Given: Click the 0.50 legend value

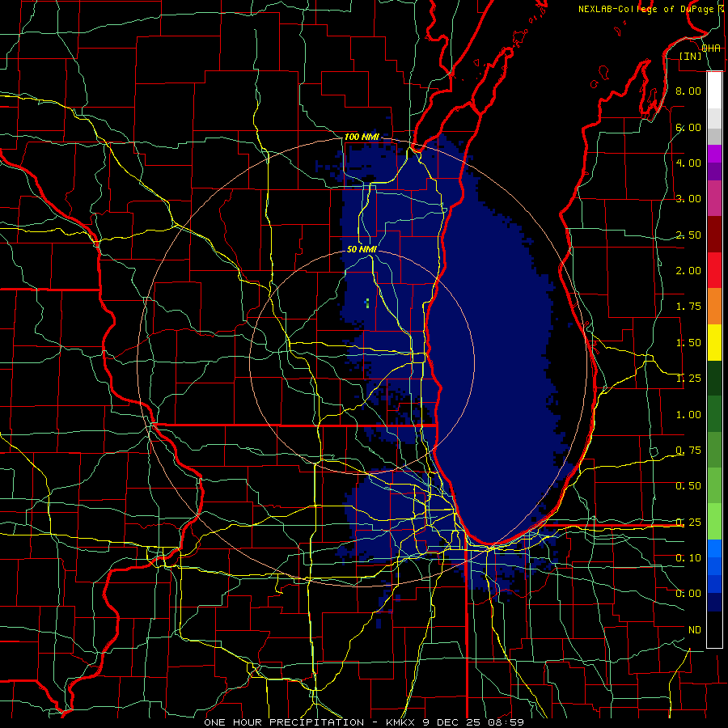Looking at the screenshot, I should coord(688,486).
